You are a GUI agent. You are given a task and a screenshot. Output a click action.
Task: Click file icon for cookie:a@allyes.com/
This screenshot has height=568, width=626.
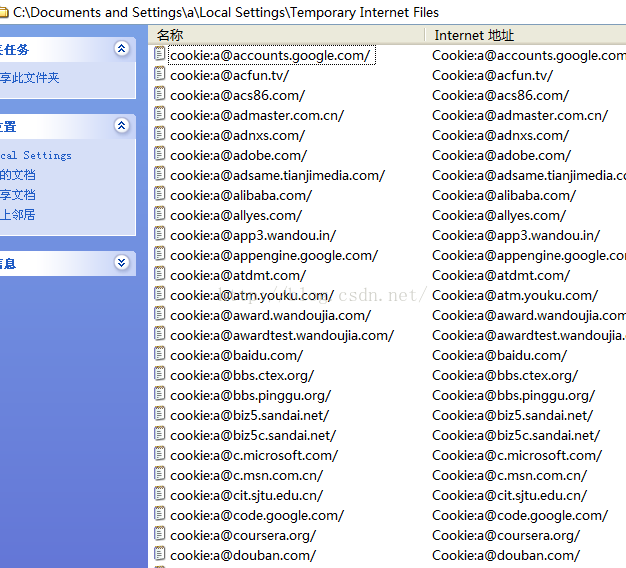coord(160,214)
